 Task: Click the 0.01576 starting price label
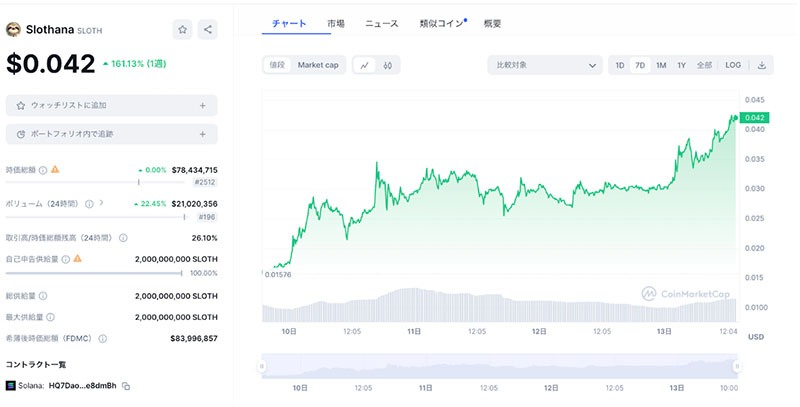click(278, 275)
